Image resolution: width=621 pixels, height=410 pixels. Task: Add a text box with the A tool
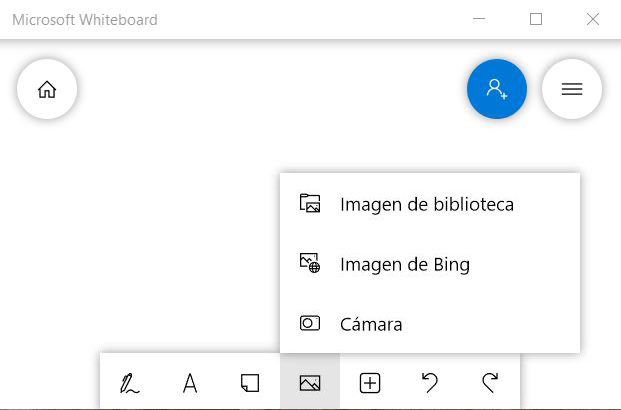click(x=190, y=383)
